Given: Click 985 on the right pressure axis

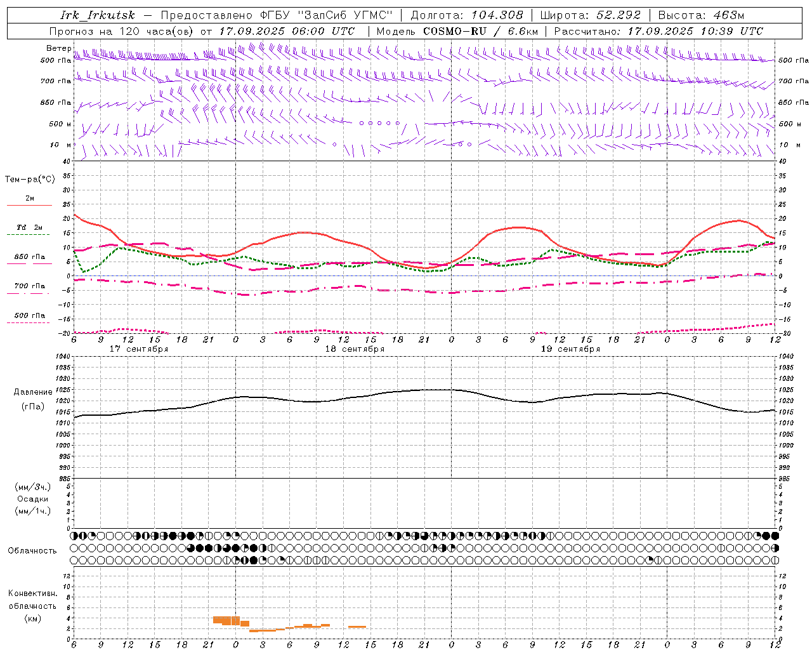Looking at the screenshot, I should point(785,479).
